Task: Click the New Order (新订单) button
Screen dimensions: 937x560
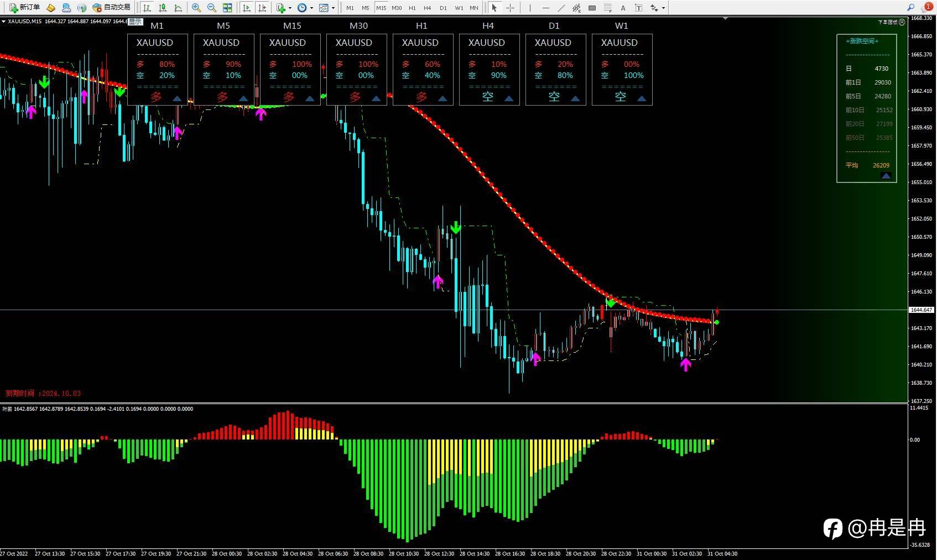Action: tap(25, 8)
